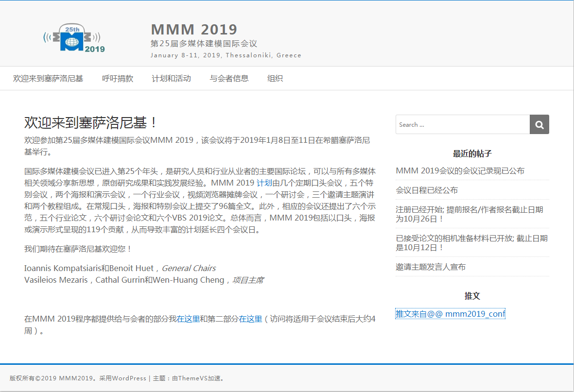Click the 推文 sidebar heading
The width and height of the screenshot is (574, 392).
coord(472,296)
